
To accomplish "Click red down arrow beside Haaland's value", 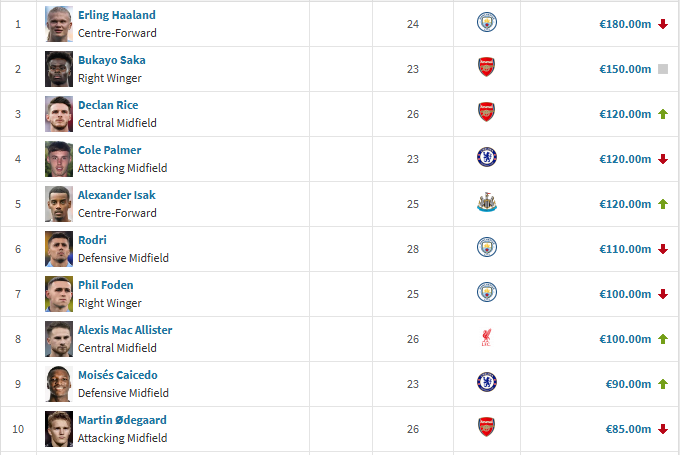I will point(662,24).
